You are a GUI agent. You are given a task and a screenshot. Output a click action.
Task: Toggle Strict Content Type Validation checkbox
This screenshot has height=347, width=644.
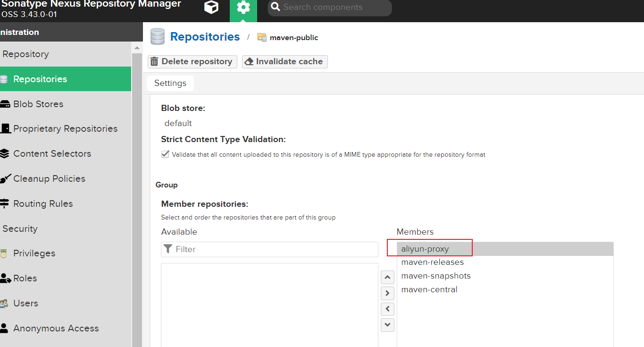(x=165, y=154)
